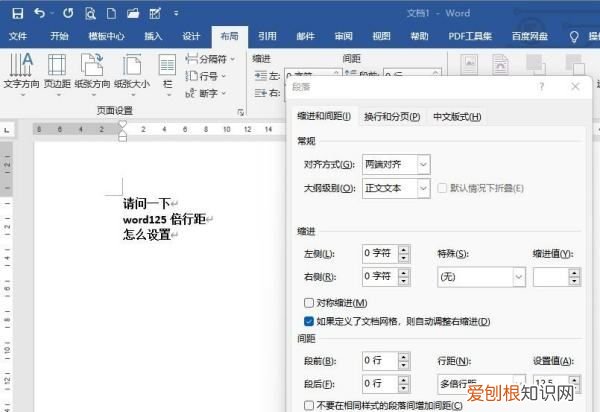Image resolution: width=600 pixels, height=412 pixels.
Task: Switch to the 设计 tab
Action: point(191,36)
